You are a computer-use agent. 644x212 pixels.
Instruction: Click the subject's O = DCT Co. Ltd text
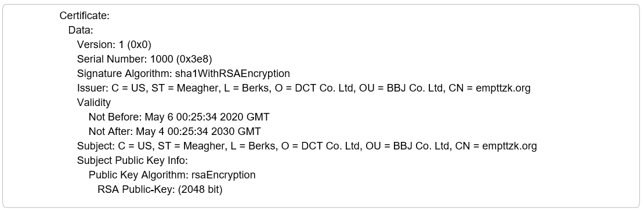[321, 145]
